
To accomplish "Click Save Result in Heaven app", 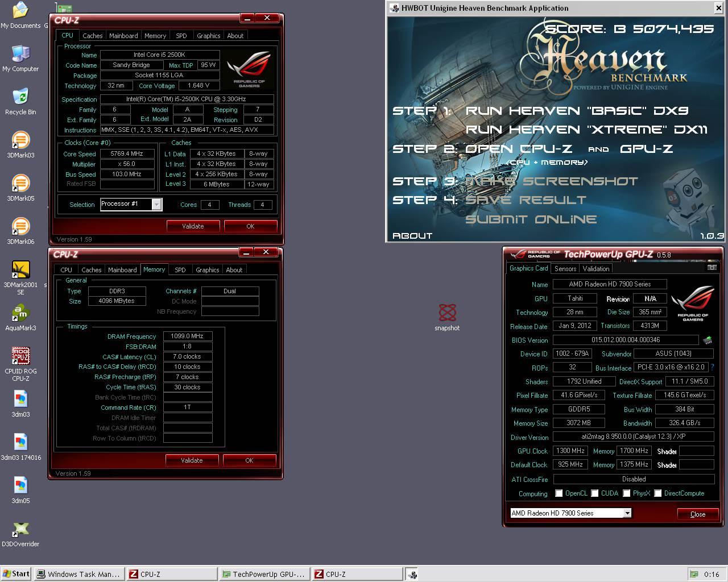I will 526,200.
